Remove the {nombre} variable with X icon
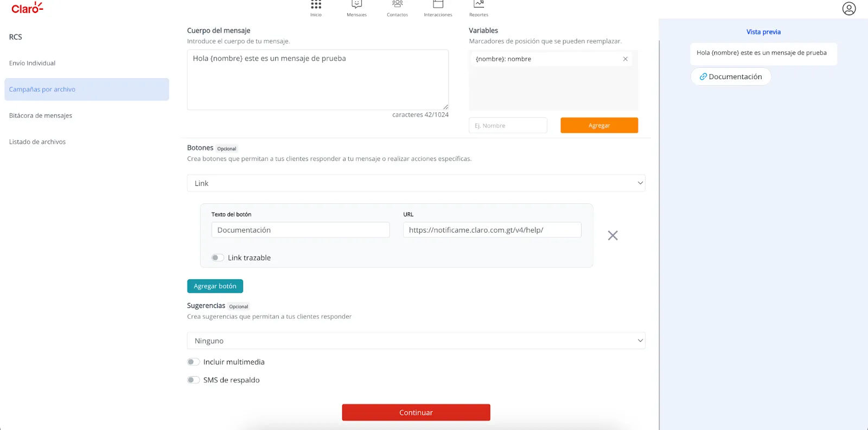This screenshot has height=430, width=868. coord(625,59)
